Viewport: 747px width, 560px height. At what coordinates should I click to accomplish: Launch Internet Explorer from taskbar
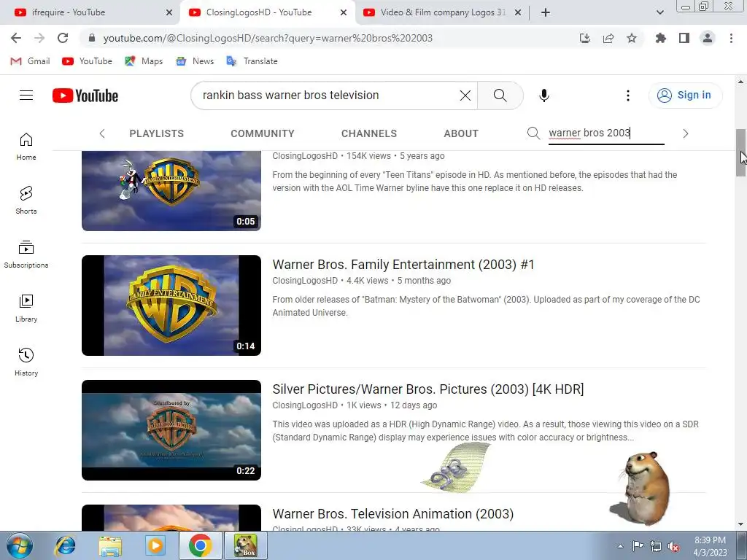point(65,545)
